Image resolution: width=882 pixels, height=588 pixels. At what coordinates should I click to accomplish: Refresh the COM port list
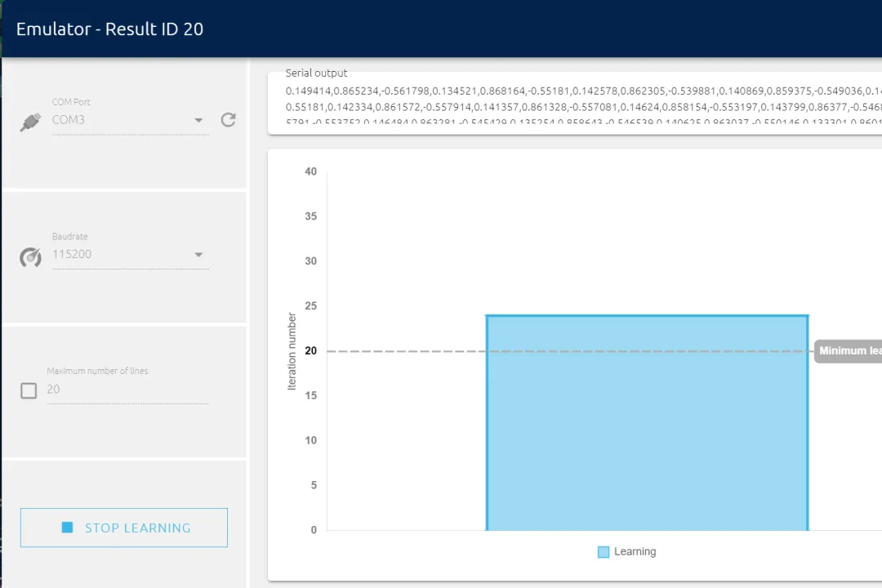pos(229,120)
